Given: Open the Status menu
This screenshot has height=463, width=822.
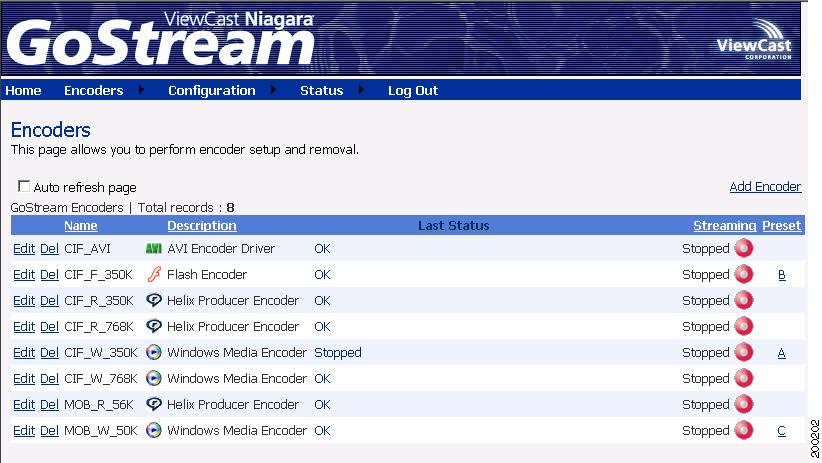Looking at the screenshot, I should pos(321,90).
